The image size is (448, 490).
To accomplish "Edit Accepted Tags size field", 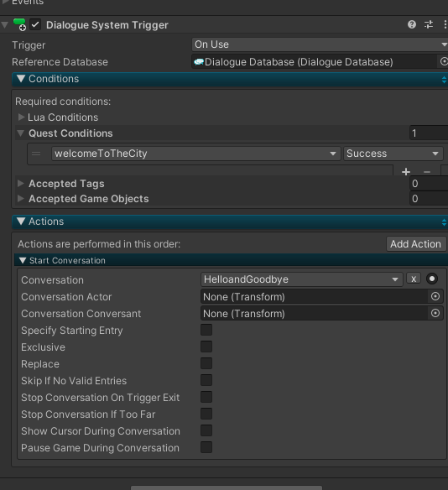I will 429,184.
